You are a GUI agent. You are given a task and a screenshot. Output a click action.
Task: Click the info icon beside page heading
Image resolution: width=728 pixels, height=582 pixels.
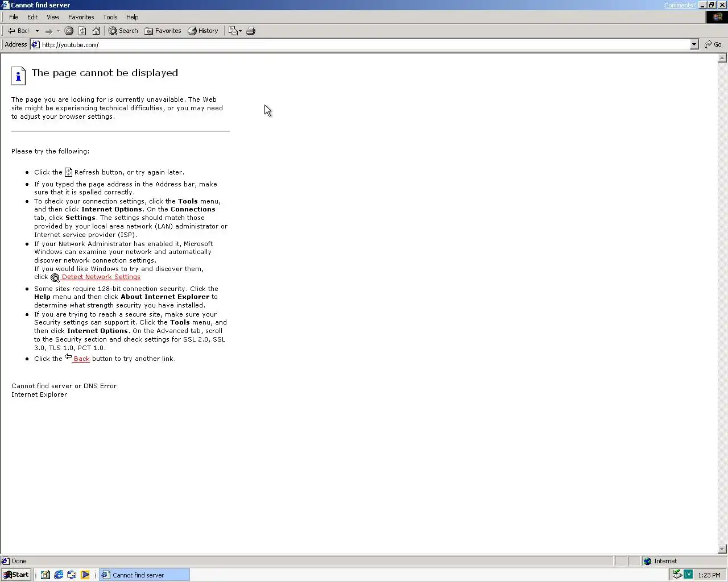[x=18, y=76]
